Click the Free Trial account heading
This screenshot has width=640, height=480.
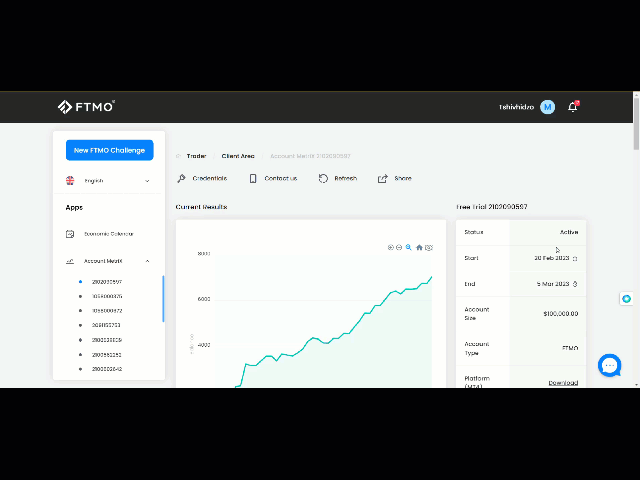[x=492, y=207]
